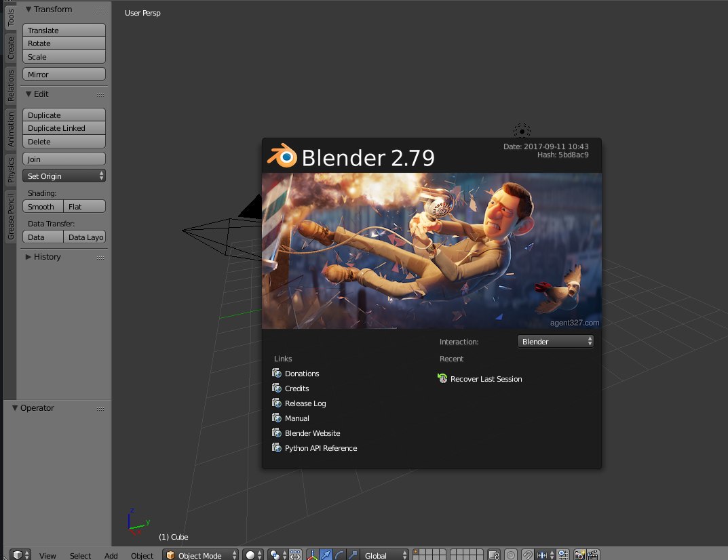Click the Blender logo on splash screen
Screen dimensions: 728x560
282,156
